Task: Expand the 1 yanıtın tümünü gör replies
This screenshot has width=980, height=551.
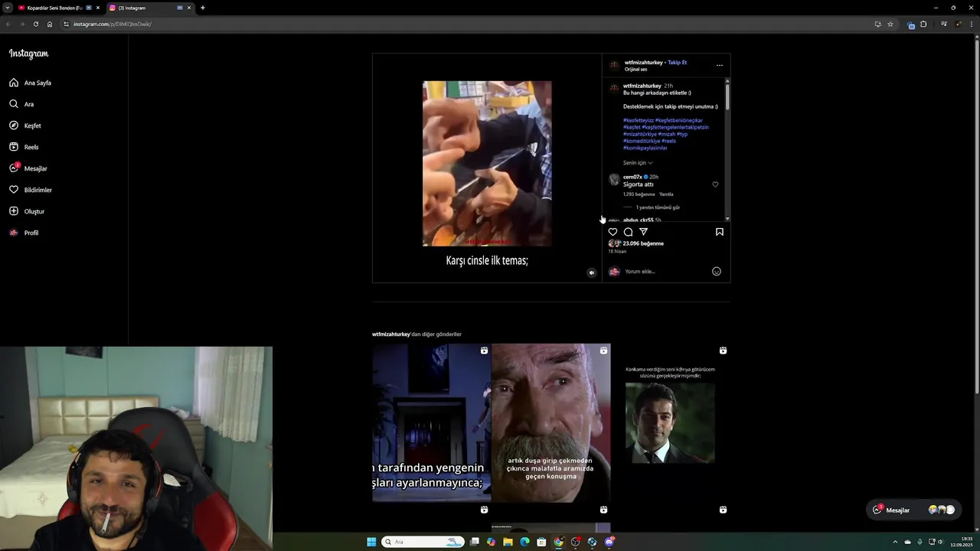Action: [x=658, y=207]
